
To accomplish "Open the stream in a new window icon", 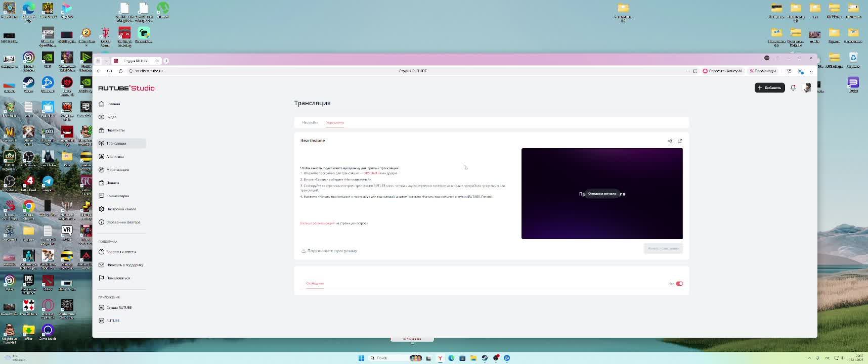I will pyautogui.click(x=680, y=141).
